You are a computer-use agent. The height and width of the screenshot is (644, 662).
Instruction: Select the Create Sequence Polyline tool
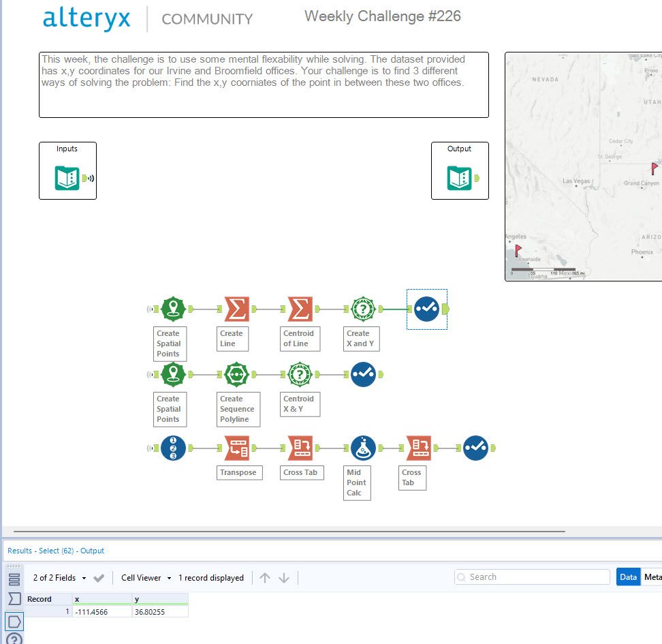(236, 374)
